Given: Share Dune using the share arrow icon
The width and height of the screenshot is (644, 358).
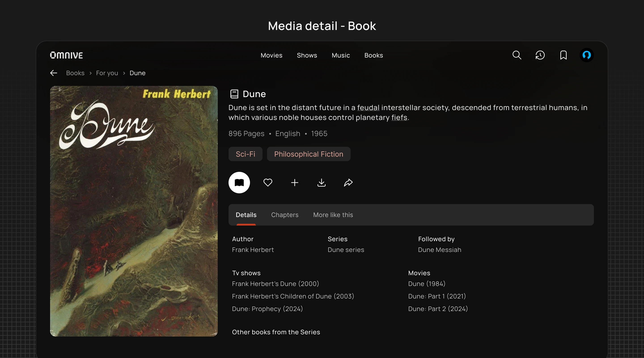Looking at the screenshot, I should click(348, 183).
